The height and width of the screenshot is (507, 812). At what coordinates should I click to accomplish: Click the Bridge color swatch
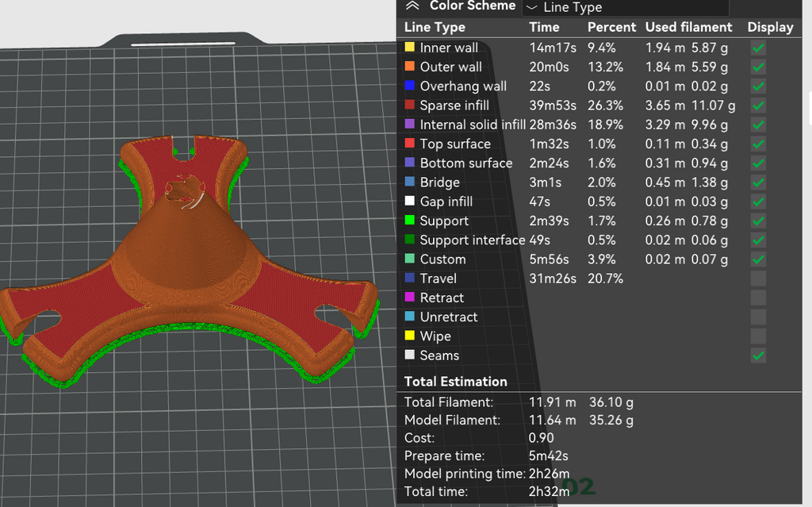click(x=410, y=182)
